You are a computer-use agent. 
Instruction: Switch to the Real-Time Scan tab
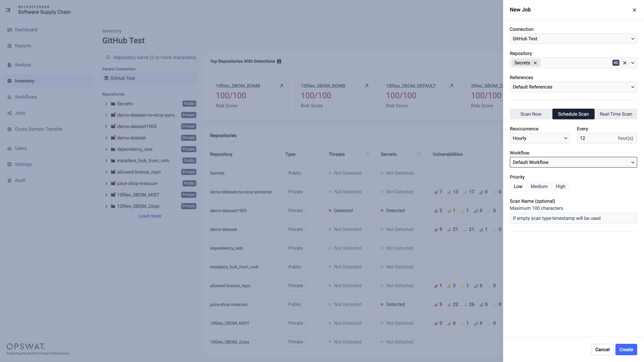[616, 114]
